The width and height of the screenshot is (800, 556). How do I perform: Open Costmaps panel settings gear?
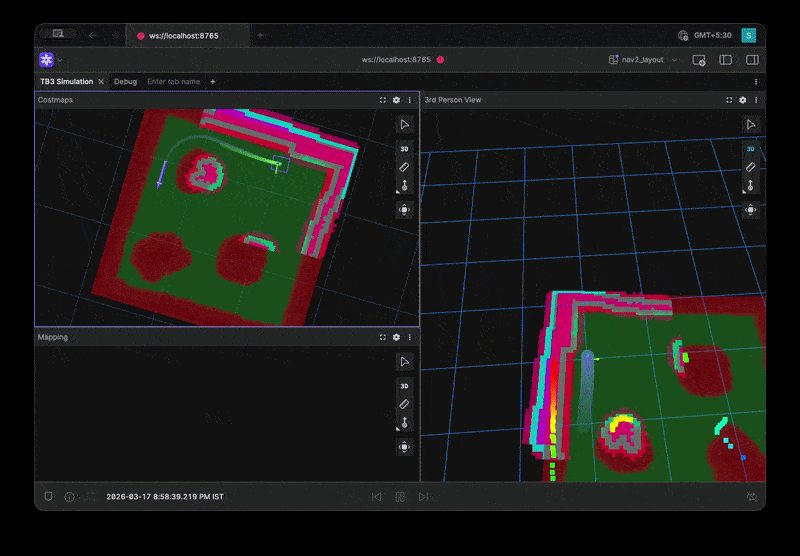pos(396,100)
